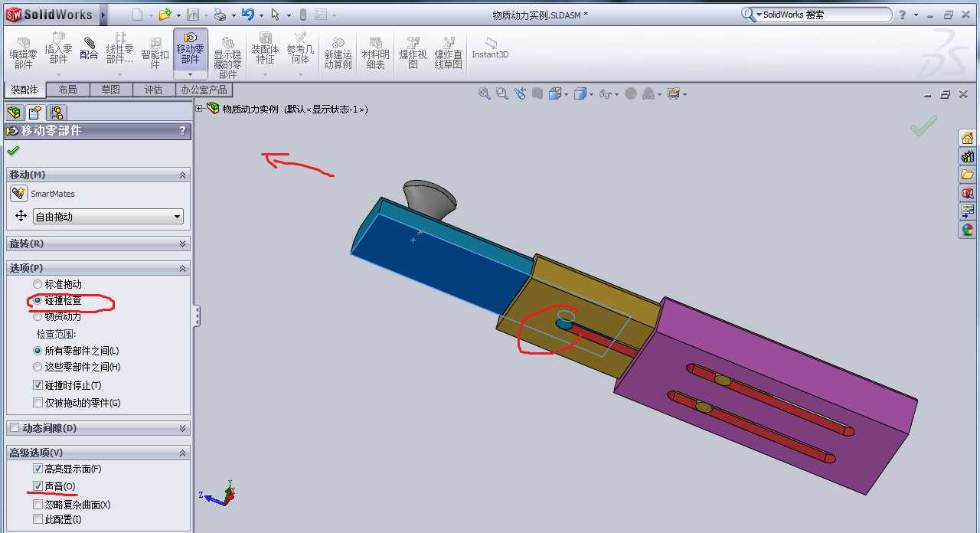Collapse the Move (移动) section
This screenshot has width=980, height=533.
(x=182, y=175)
